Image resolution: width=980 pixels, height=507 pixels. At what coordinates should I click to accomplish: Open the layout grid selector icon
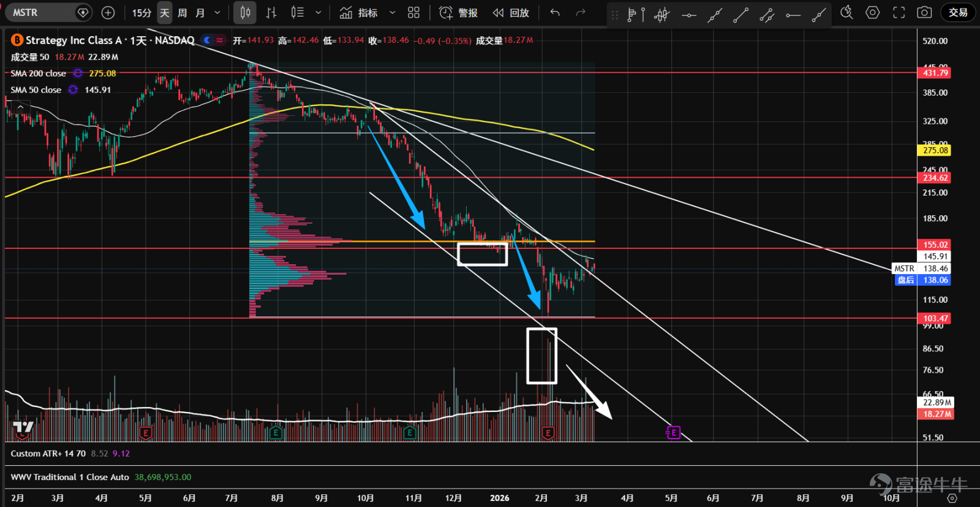414,12
